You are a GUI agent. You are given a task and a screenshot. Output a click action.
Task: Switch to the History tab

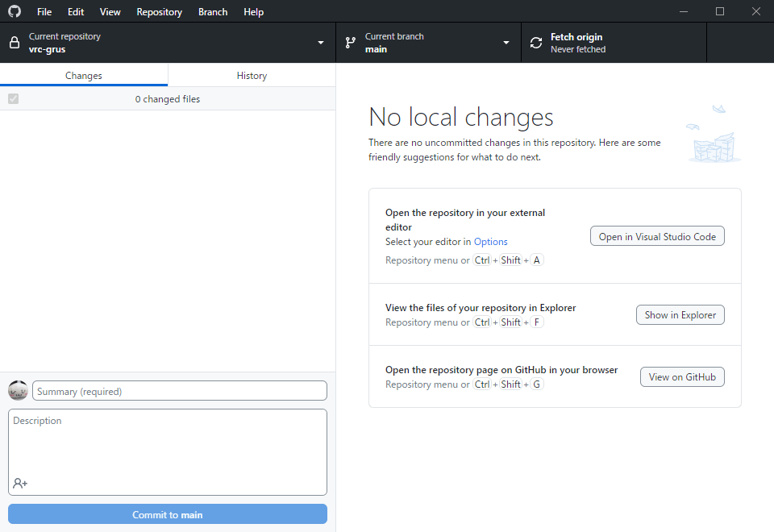click(x=252, y=76)
